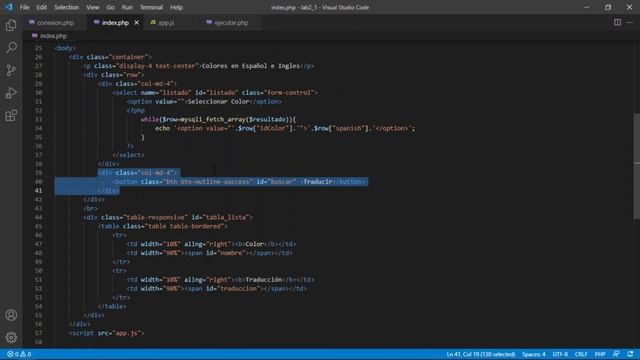Click the 'Traducir' button text on line 40
640x360 pixels.
[x=318, y=182]
